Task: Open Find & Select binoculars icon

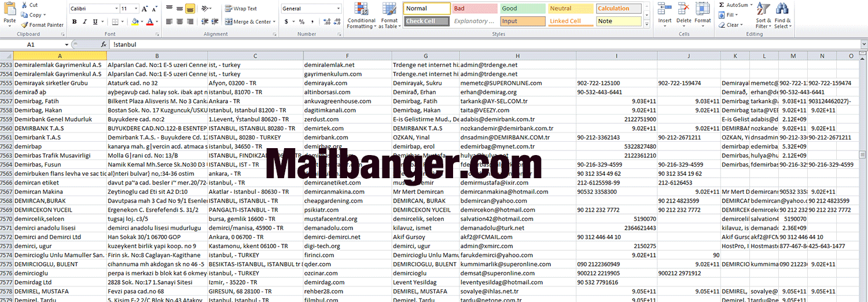Action: (x=782, y=9)
